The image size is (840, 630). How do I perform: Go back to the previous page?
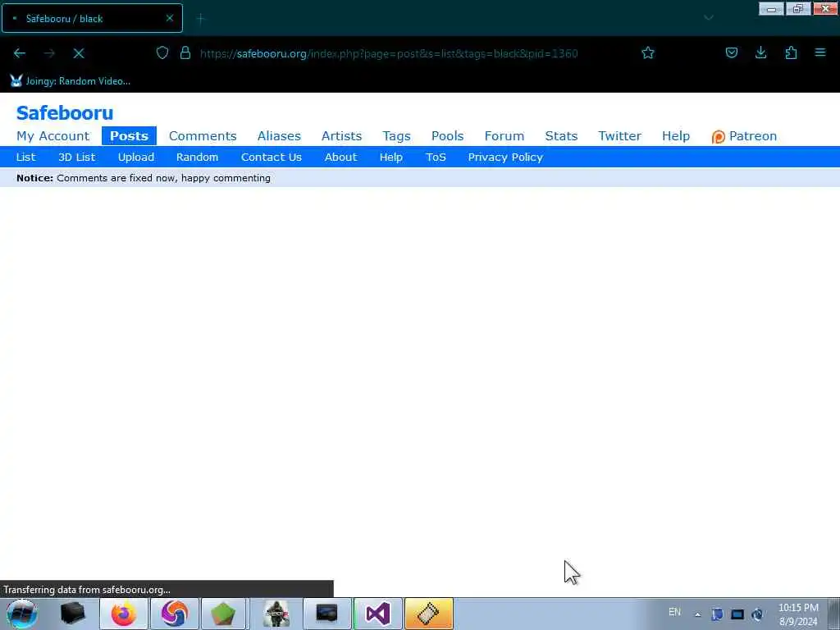click(20, 53)
